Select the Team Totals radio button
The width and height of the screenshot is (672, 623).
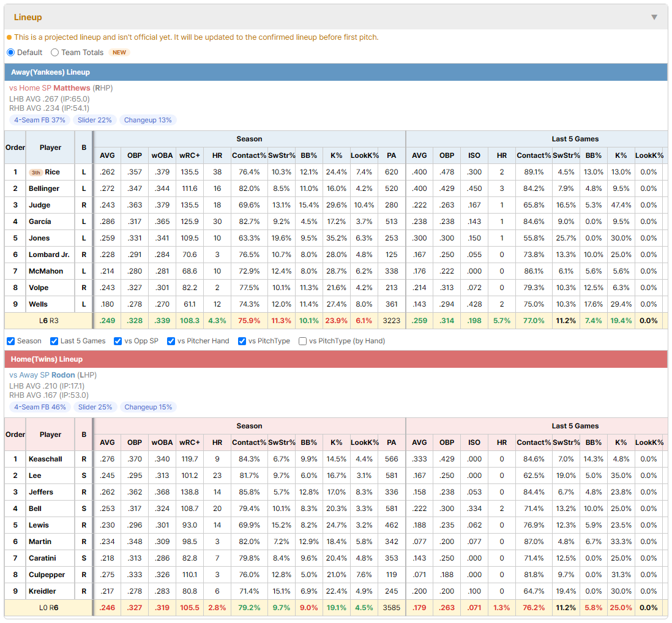(54, 52)
